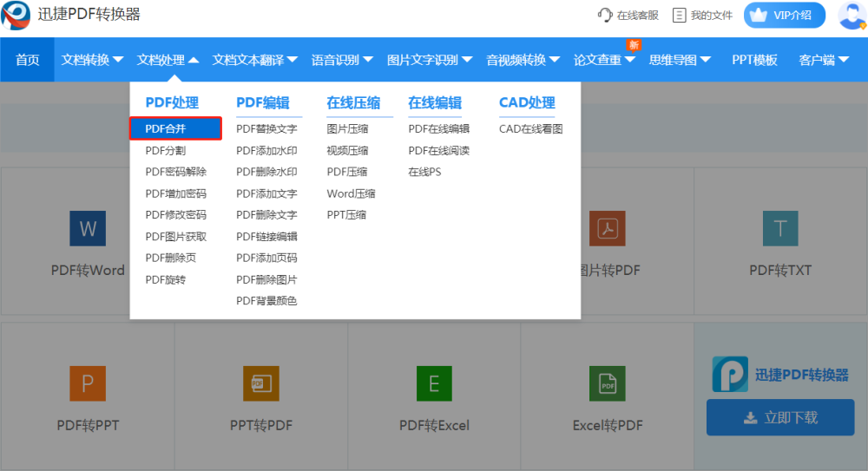
Task: Expand the 音视频转换 dropdown
Action: (523, 60)
